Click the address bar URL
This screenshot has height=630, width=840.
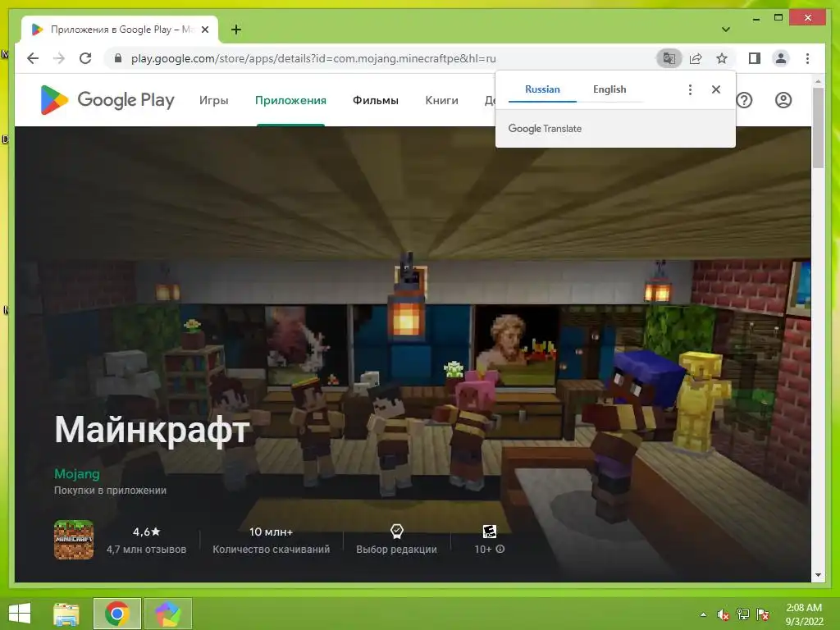tap(313, 58)
